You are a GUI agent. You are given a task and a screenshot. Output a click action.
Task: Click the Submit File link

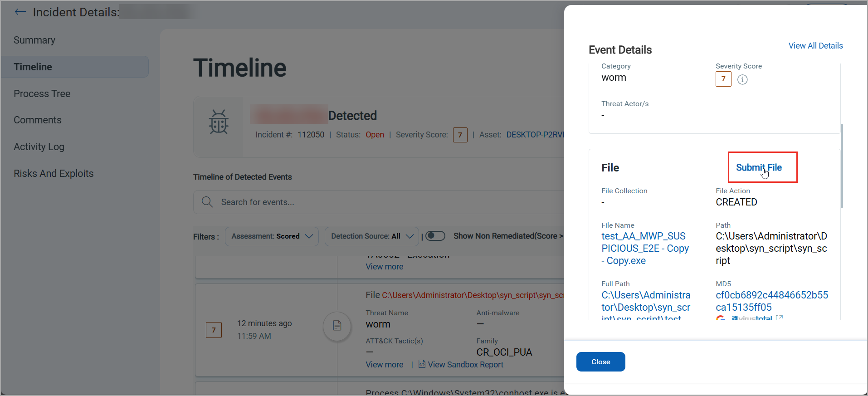pos(759,167)
